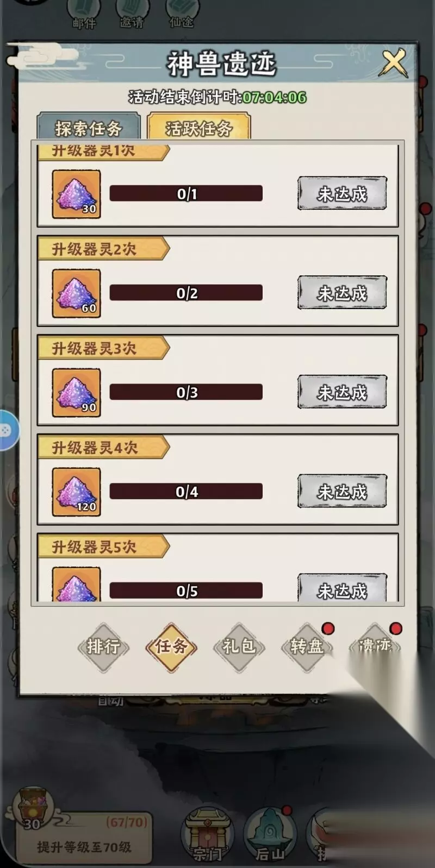
Task: Click 未达成 button for 升级器灵3次
Action: coord(342,392)
